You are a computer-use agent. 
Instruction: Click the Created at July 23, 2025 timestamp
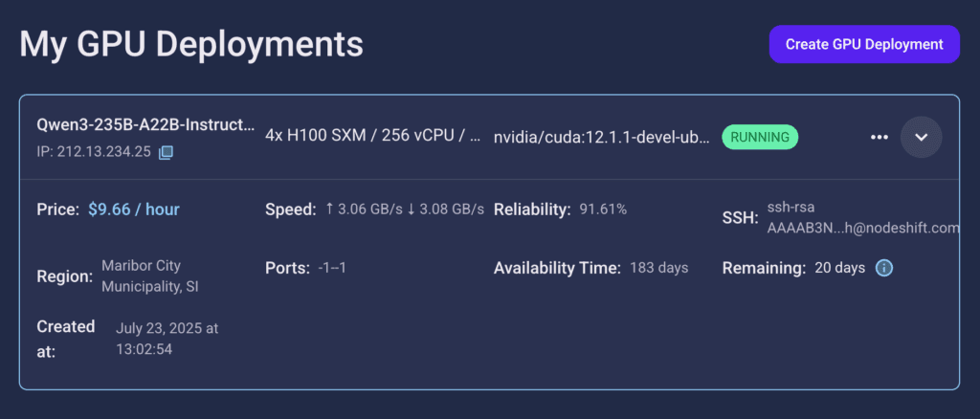click(167, 339)
